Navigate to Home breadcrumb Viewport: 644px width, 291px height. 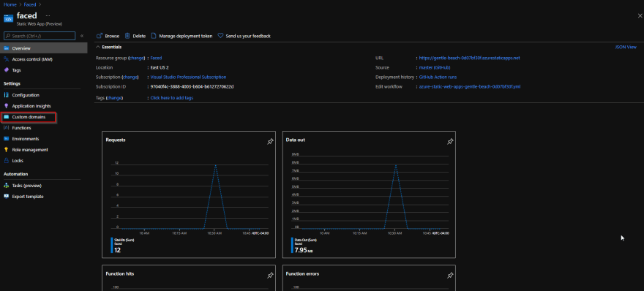point(10,4)
